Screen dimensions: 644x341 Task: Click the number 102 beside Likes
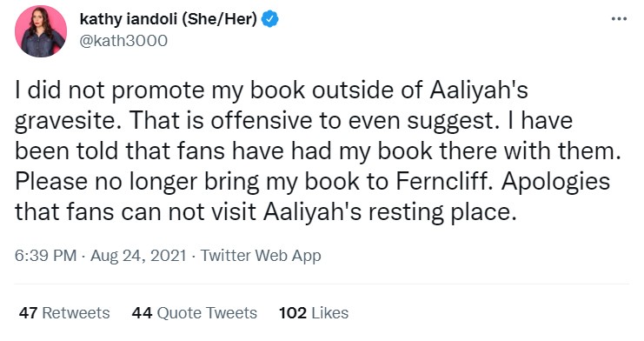pyautogui.click(x=293, y=313)
